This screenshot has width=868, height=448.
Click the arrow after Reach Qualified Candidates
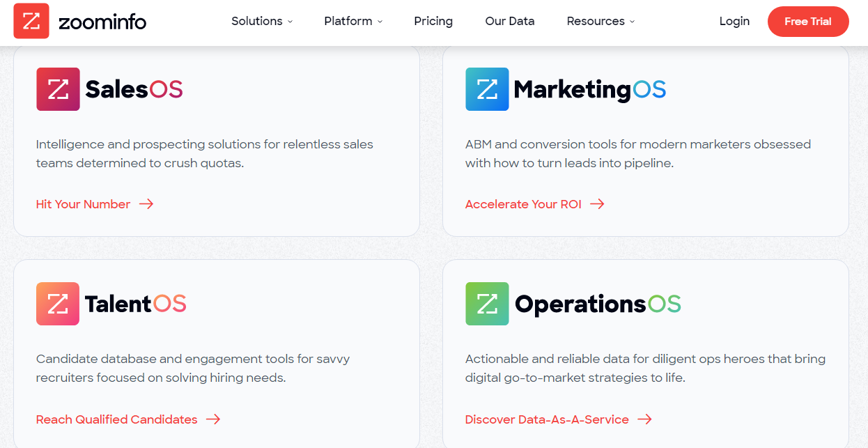click(213, 419)
